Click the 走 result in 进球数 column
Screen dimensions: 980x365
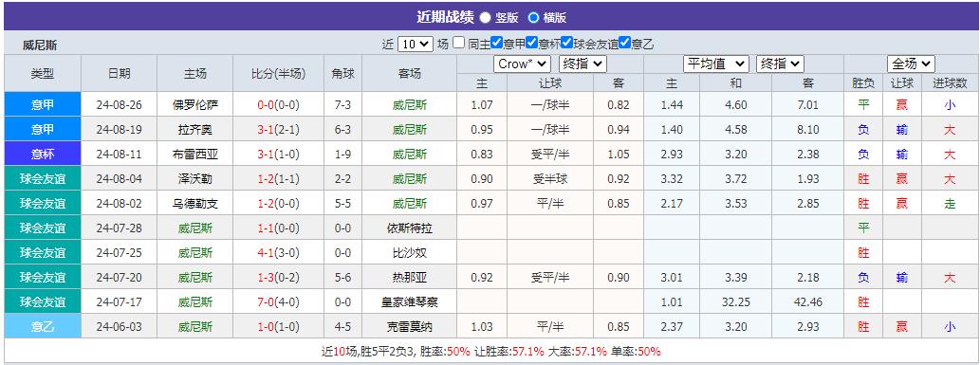pyautogui.click(x=950, y=203)
